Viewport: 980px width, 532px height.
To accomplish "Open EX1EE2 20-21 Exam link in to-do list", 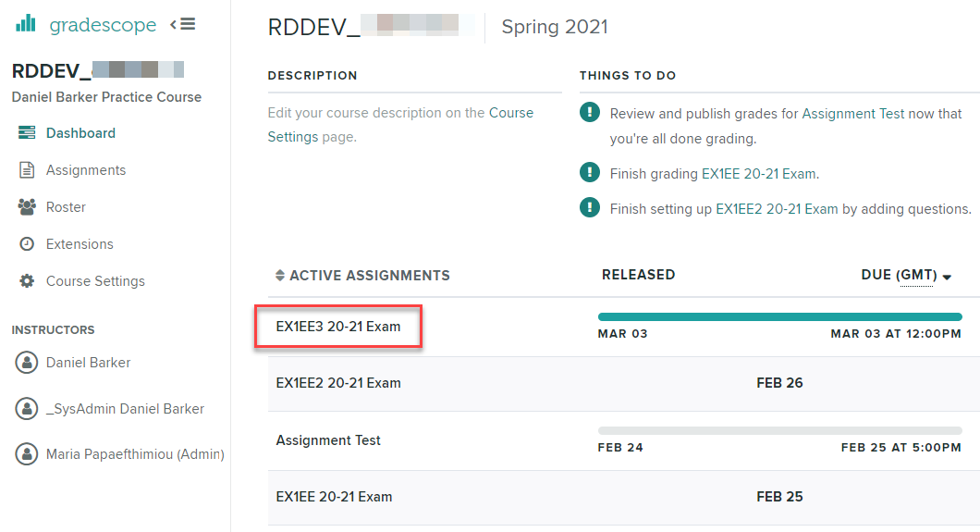I will (777, 209).
